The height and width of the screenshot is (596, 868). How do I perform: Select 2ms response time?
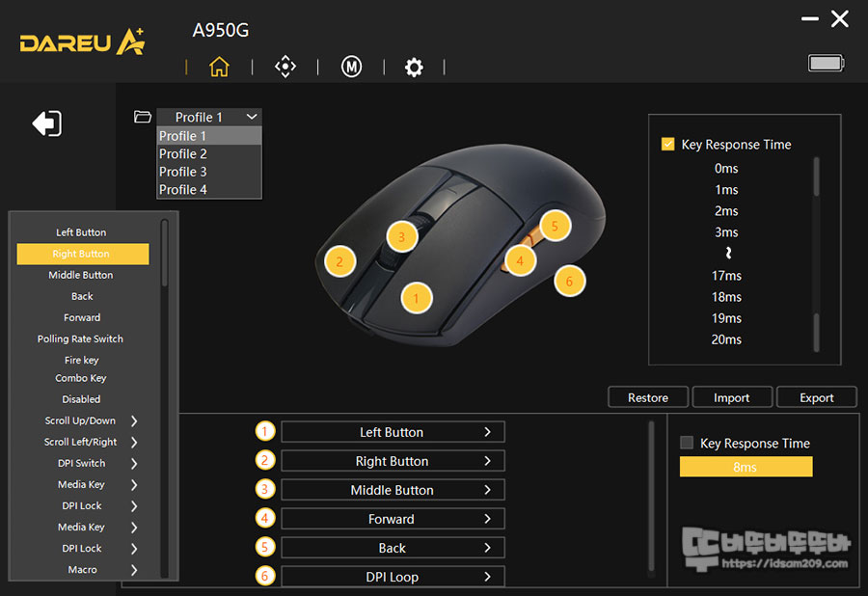tap(726, 211)
